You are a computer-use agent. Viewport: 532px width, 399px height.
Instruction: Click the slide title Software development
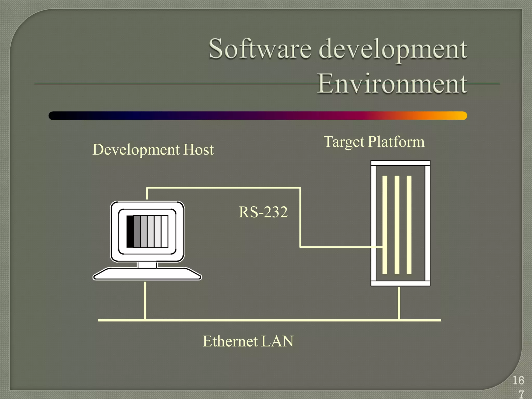[338, 49]
